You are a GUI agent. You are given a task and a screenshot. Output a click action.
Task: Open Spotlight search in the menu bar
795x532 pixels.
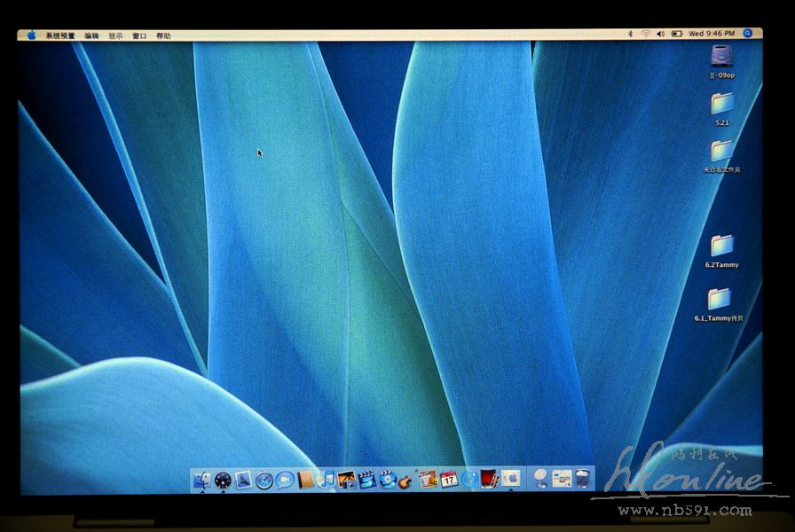(x=747, y=33)
